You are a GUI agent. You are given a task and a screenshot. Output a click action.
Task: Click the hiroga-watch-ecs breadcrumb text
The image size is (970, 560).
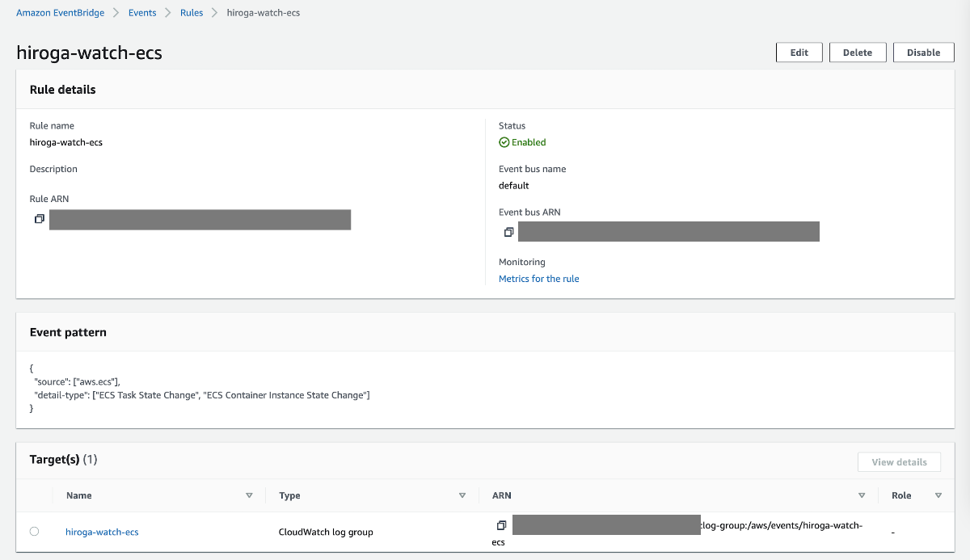point(263,13)
